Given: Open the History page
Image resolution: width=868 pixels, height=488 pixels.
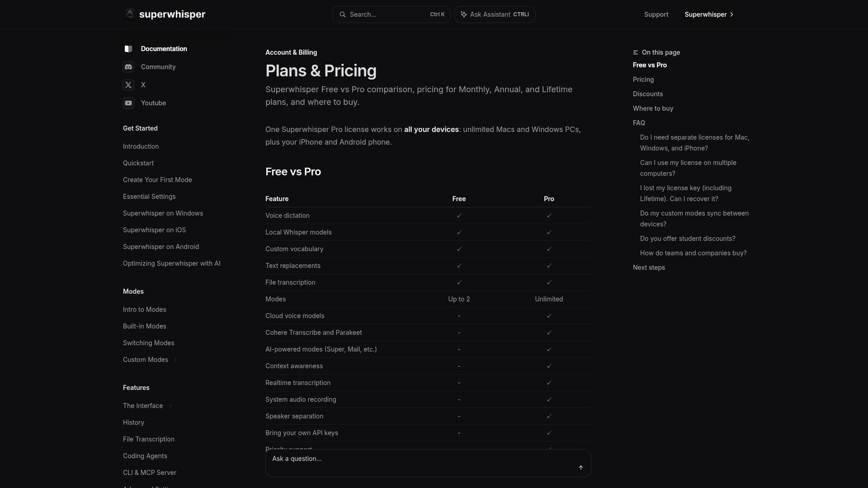Looking at the screenshot, I should (x=133, y=422).
